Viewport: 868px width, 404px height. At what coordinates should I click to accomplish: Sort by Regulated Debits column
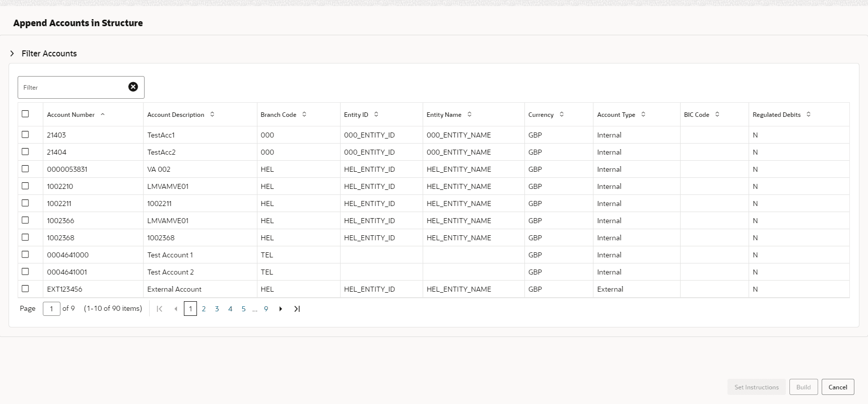809,114
